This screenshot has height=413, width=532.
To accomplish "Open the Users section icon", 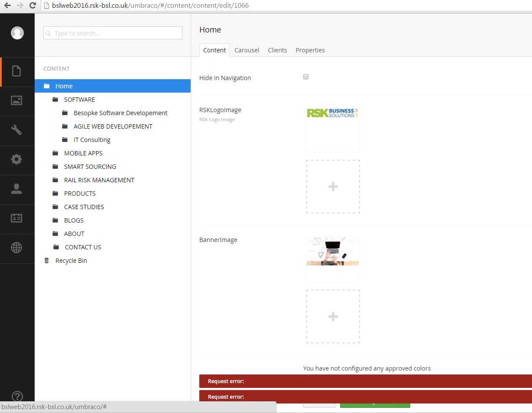I will point(16,189).
